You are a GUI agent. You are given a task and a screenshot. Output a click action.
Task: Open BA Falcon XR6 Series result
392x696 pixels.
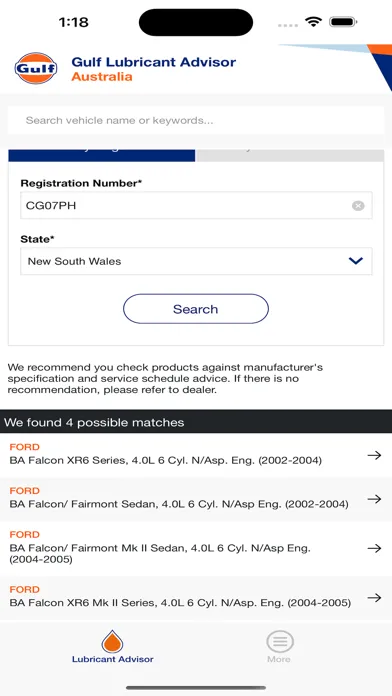point(196,455)
